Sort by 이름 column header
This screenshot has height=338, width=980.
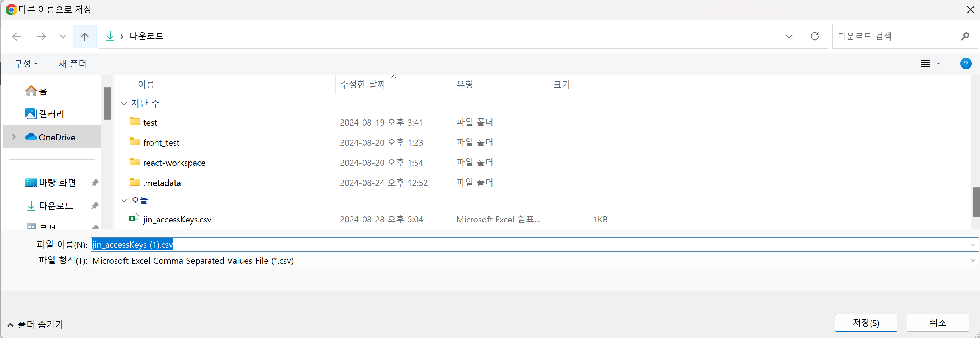coord(146,84)
